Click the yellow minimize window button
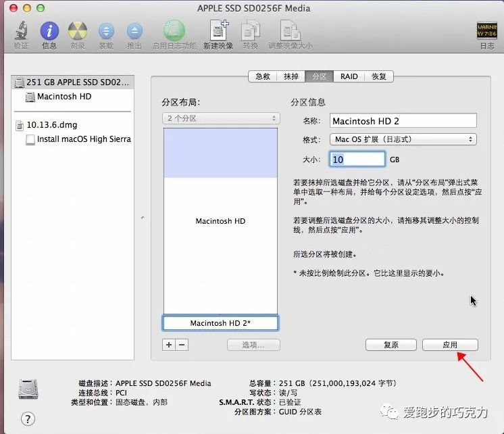 [27, 8]
